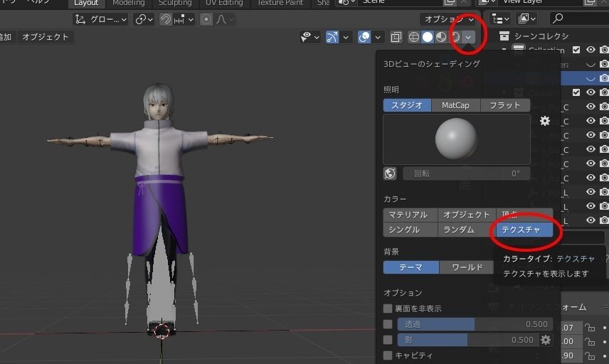Open snapping options dropdown
The height and width of the screenshot is (364, 609).
click(184, 19)
